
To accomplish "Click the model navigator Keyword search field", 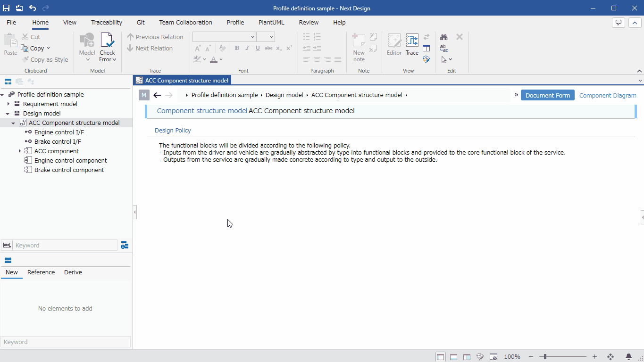I will (65, 245).
